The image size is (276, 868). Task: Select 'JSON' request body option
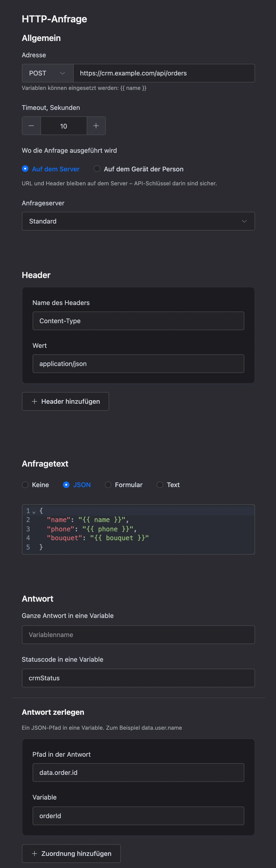pyautogui.click(x=77, y=485)
